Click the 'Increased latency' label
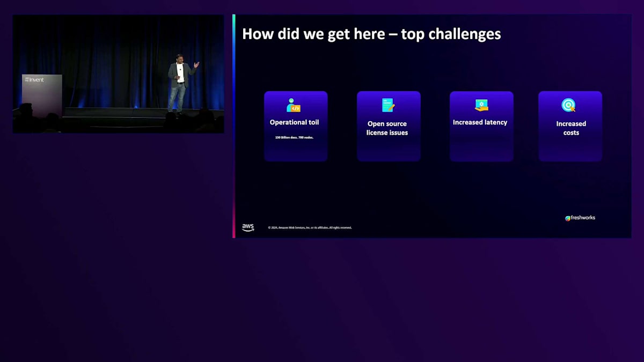 480,122
